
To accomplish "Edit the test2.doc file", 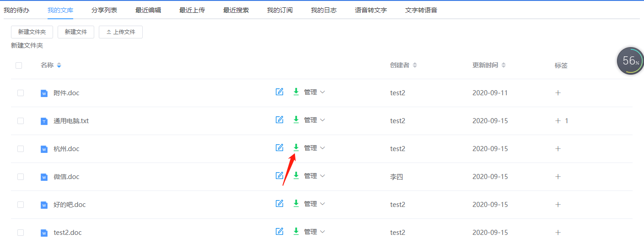I will [279, 232].
